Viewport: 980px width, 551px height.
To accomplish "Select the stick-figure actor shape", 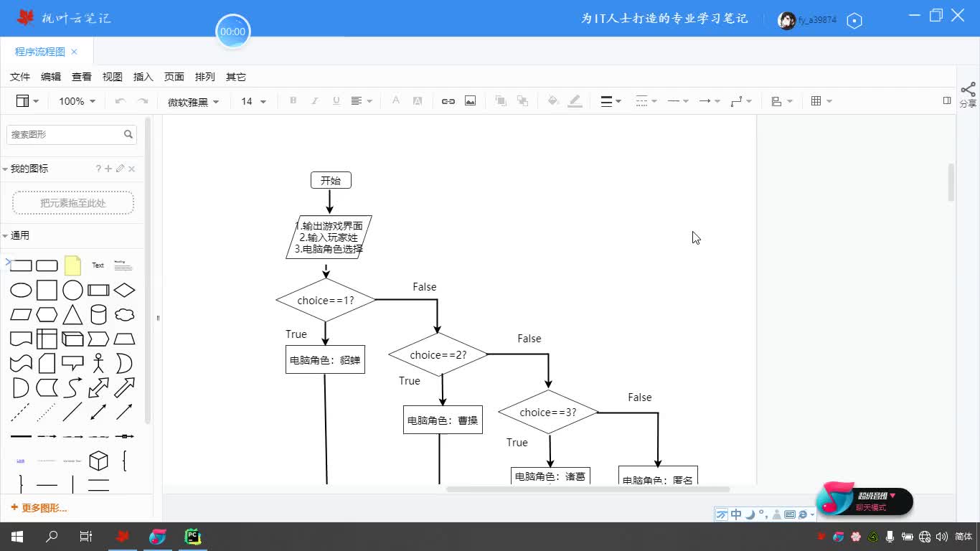I will pos(98,363).
